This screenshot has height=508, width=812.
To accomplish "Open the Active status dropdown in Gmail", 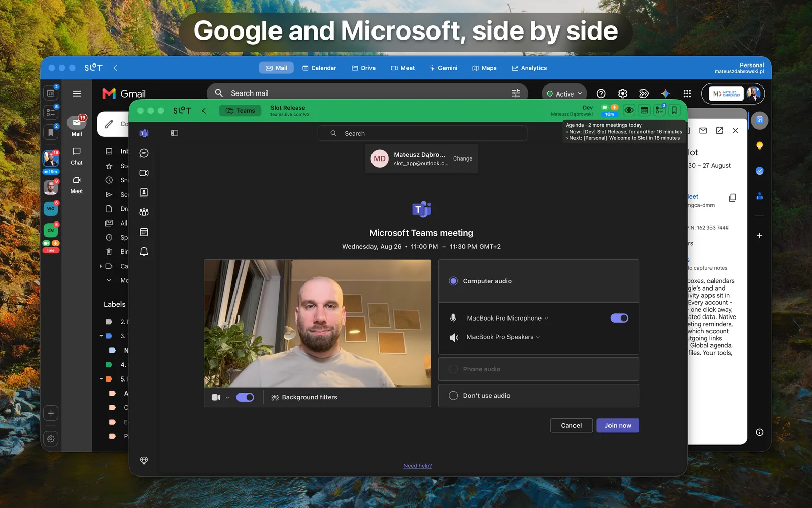I will (564, 93).
